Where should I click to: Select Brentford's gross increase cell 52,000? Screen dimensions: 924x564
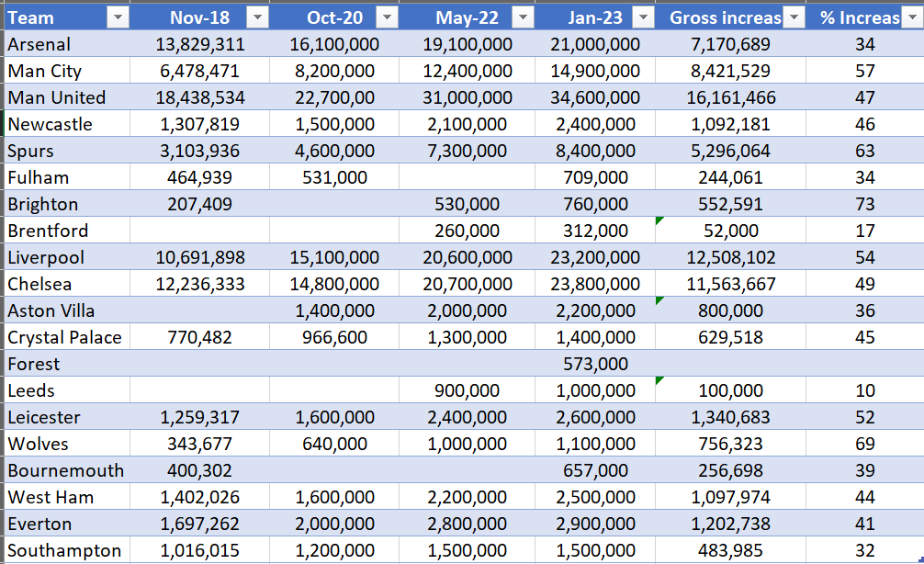(x=731, y=231)
